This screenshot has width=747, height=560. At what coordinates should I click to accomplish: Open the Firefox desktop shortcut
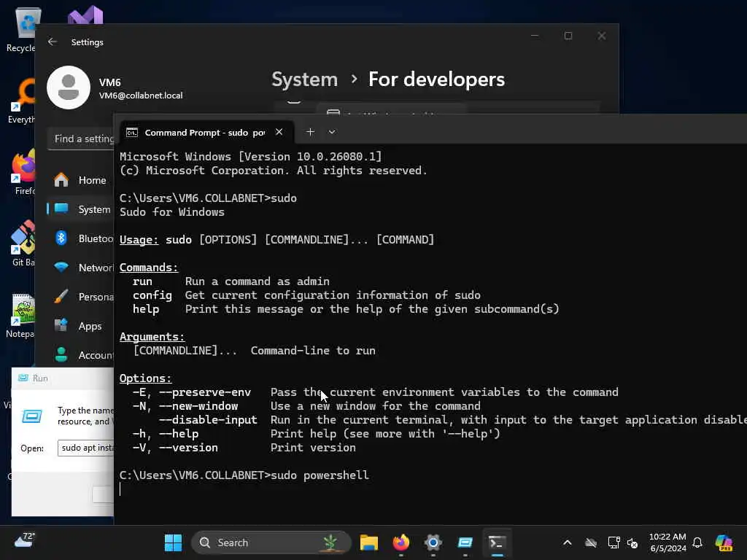pos(24,172)
